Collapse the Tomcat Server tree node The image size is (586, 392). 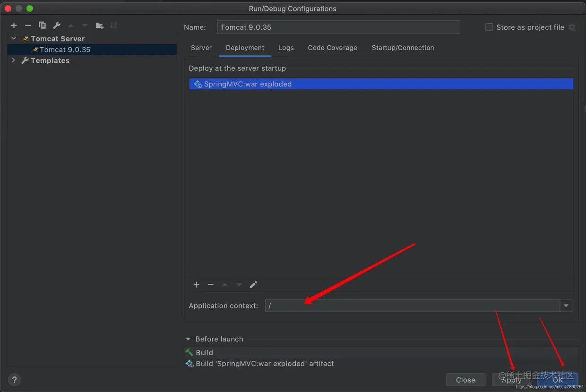(x=14, y=38)
